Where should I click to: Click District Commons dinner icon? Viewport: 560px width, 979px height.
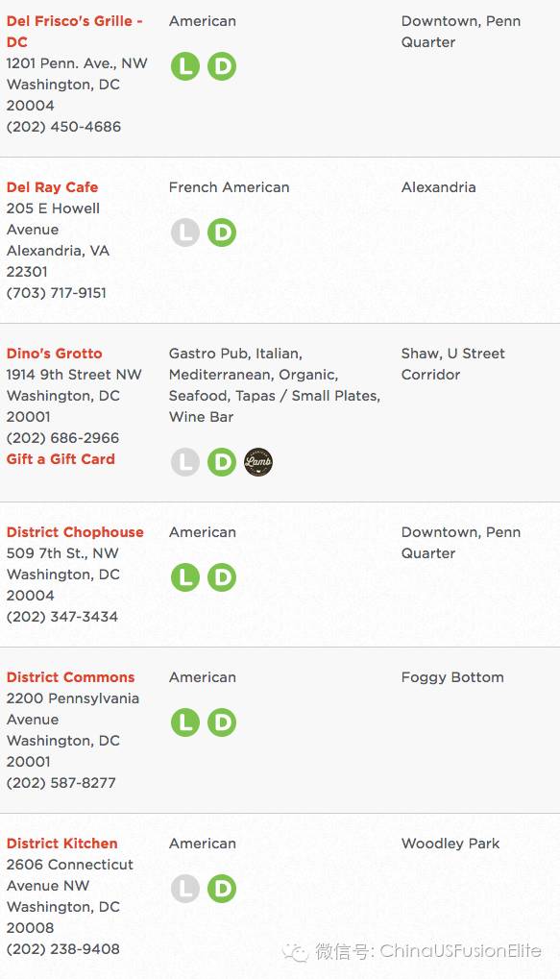click(222, 722)
